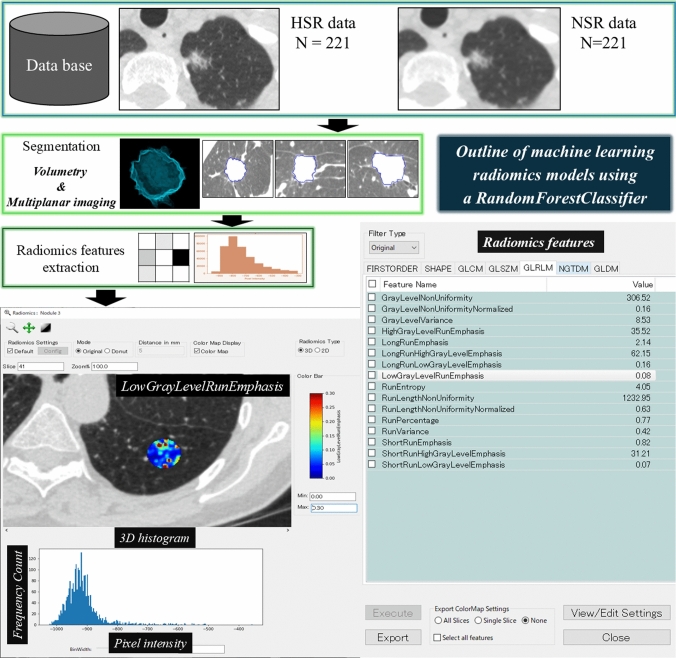Click the Config button
Screen dimensions: 676x658
point(53,351)
